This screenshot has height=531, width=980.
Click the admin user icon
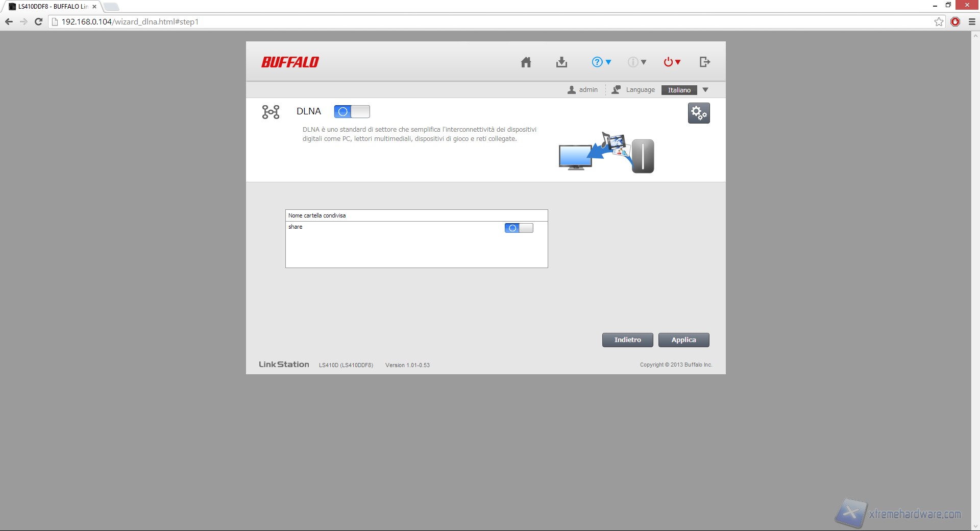click(x=572, y=90)
